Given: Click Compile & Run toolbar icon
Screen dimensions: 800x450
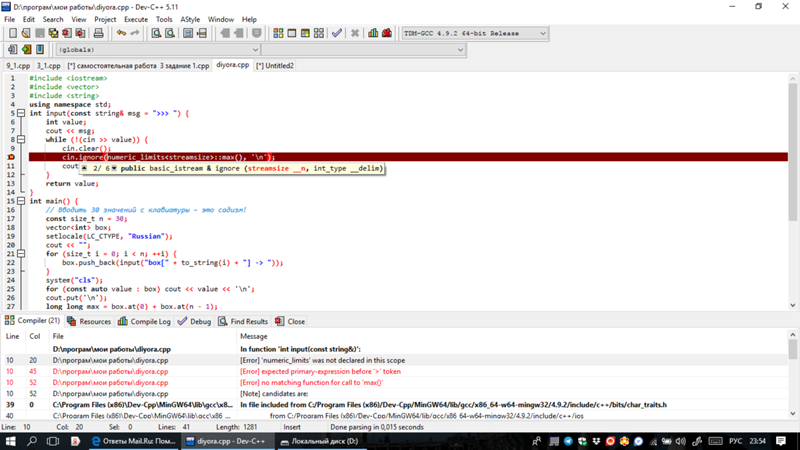Looking at the screenshot, I should coord(305,33).
